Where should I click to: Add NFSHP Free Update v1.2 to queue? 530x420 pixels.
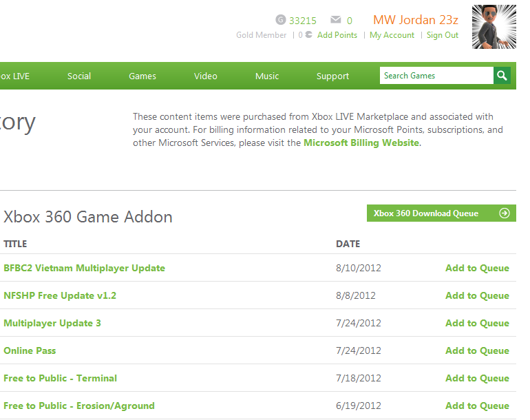point(477,295)
